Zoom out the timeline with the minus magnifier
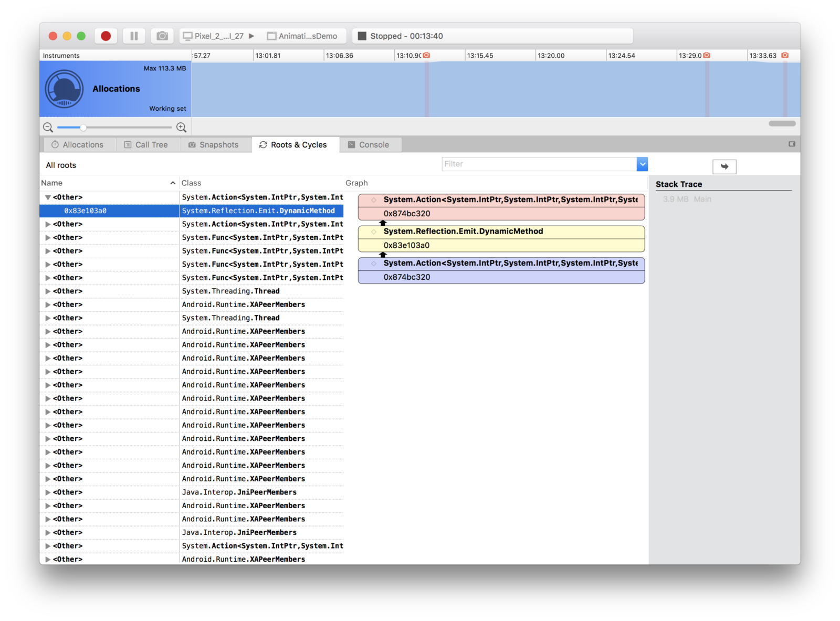Image resolution: width=840 pixels, height=621 pixels. (48, 127)
